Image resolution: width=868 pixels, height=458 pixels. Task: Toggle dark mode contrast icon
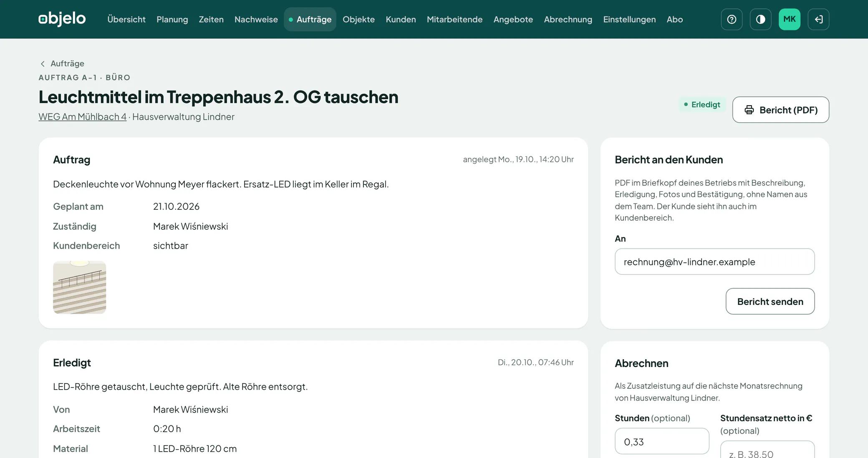coord(760,19)
